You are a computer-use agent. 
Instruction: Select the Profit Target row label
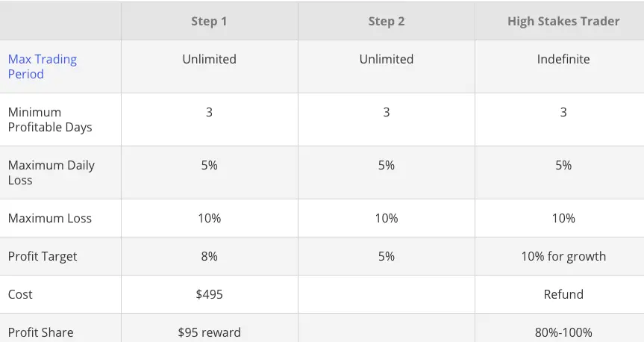pyautogui.click(x=43, y=256)
